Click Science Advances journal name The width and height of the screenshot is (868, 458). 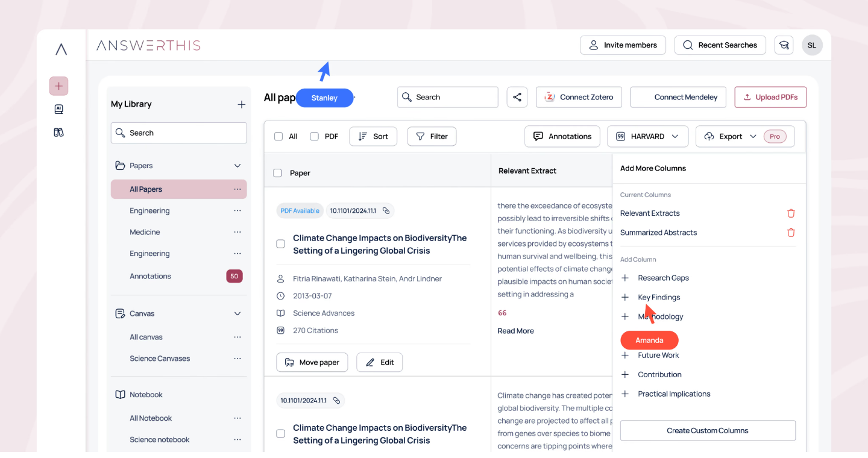[324, 313]
